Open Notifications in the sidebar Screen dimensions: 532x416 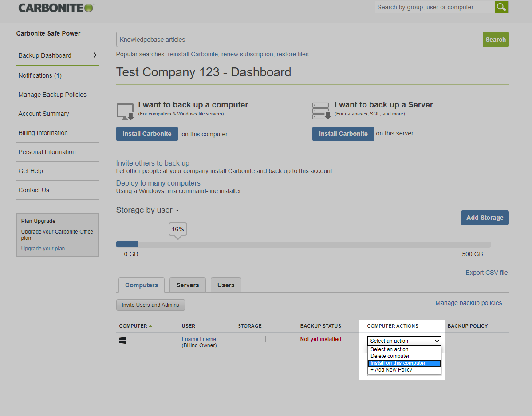tap(40, 75)
